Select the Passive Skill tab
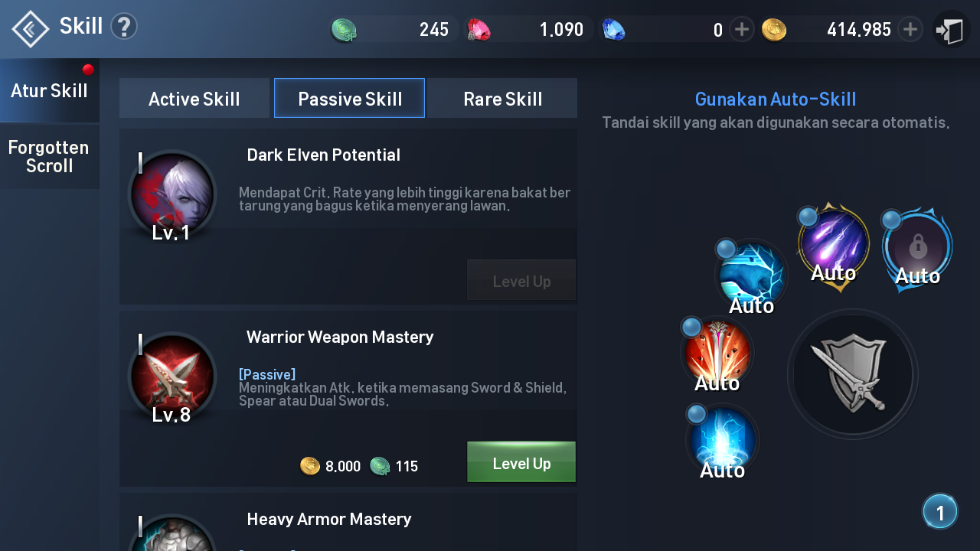Screen dimensions: 980x551 [x=350, y=98]
